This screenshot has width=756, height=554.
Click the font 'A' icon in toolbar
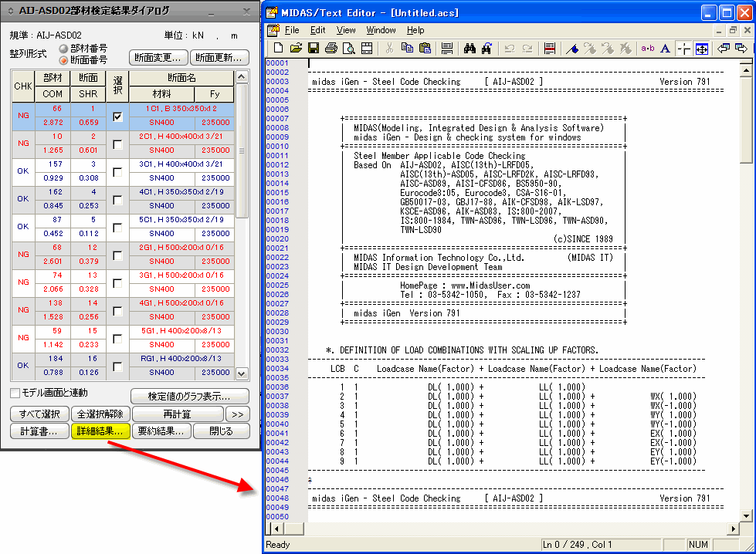point(666,48)
